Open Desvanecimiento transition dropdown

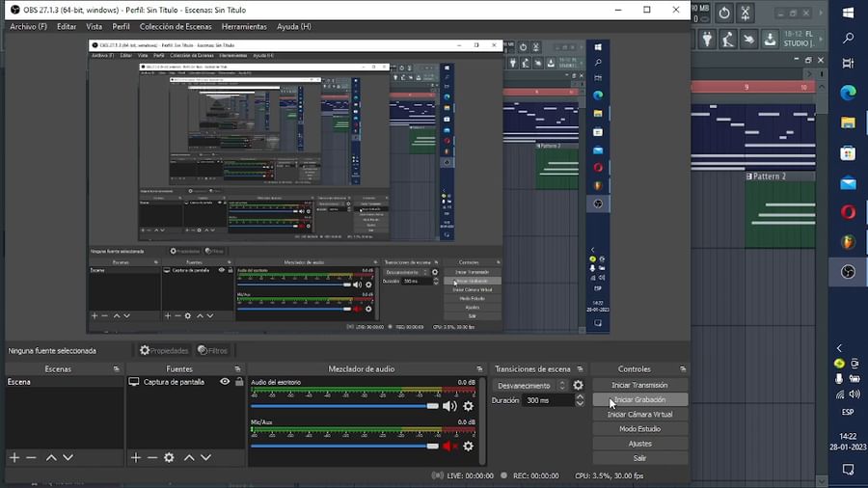pyautogui.click(x=529, y=386)
